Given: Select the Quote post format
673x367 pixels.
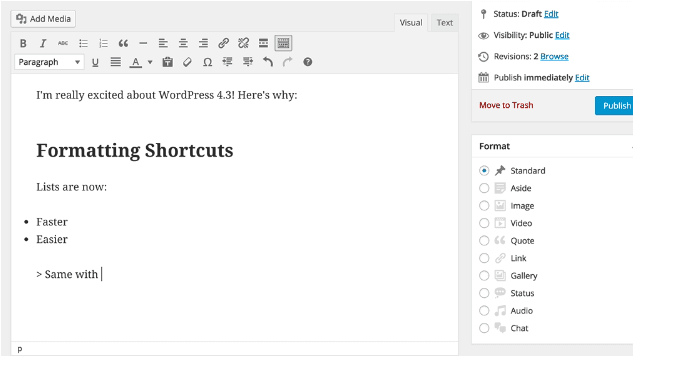Looking at the screenshot, I should tap(484, 241).
